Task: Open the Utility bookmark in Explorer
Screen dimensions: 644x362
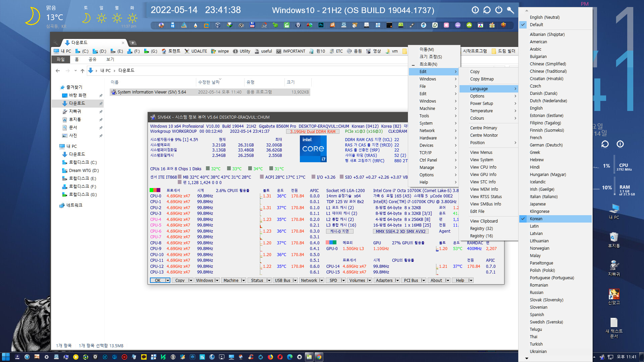Action: (241, 51)
